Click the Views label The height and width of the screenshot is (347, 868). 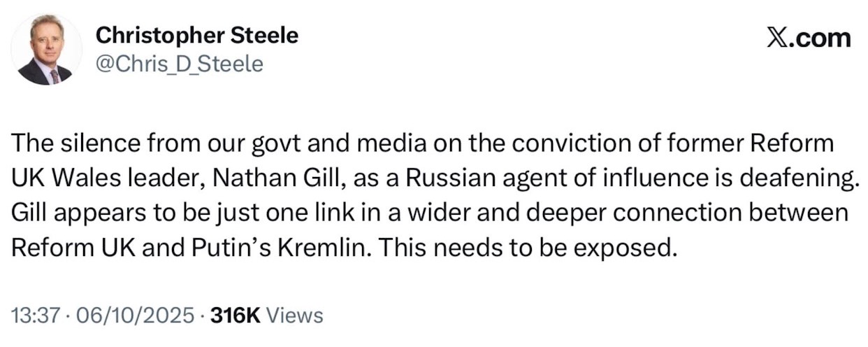point(296,316)
